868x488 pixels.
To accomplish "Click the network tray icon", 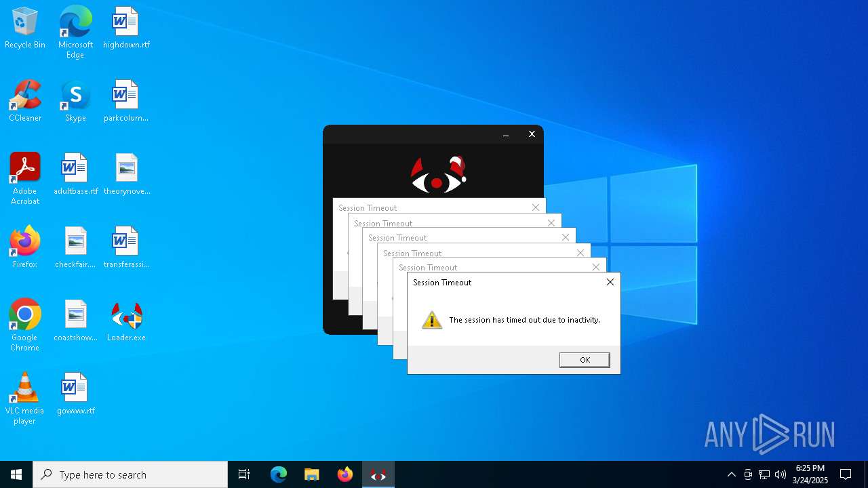I will 764,474.
